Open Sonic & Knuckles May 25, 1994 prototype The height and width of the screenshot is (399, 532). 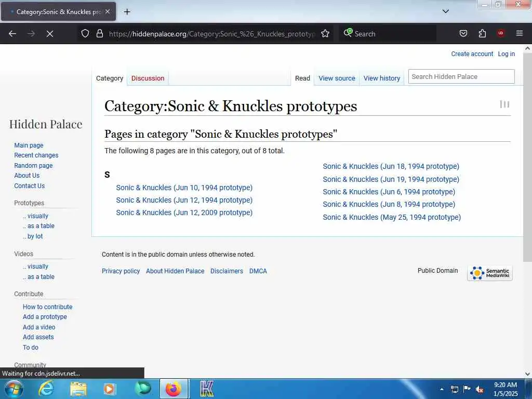click(x=392, y=217)
